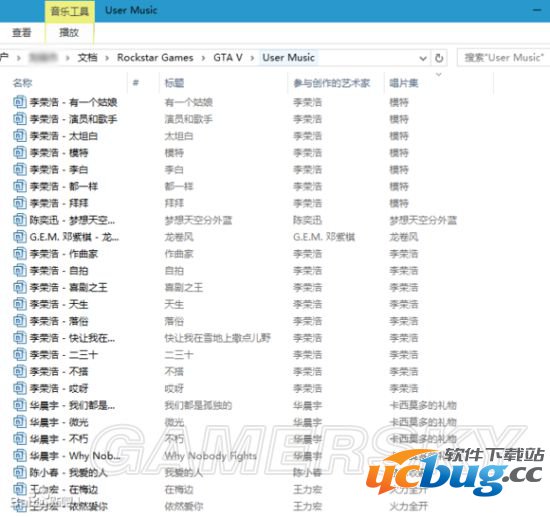Click the icon for 李荣浩 - 拜拜

[x=20, y=203]
